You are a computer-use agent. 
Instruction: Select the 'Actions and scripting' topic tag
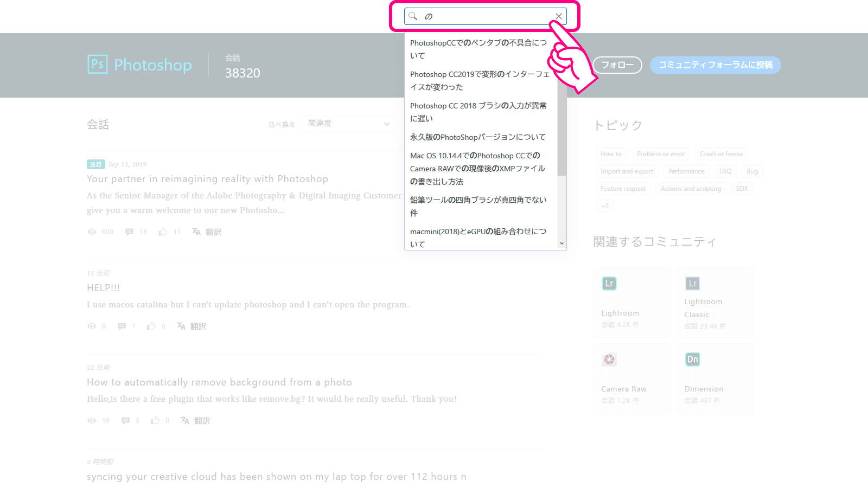tap(691, 189)
